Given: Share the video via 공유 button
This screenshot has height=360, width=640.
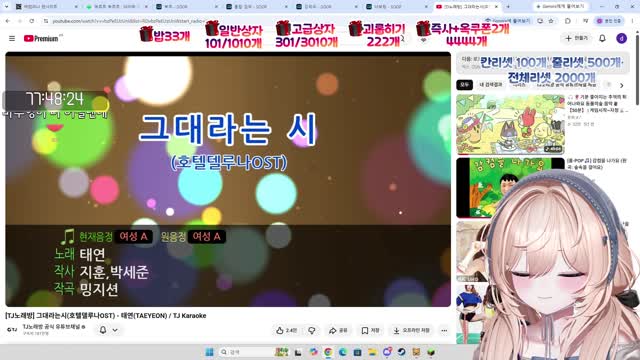Looking at the screenshot, I should tap(338, 330).
